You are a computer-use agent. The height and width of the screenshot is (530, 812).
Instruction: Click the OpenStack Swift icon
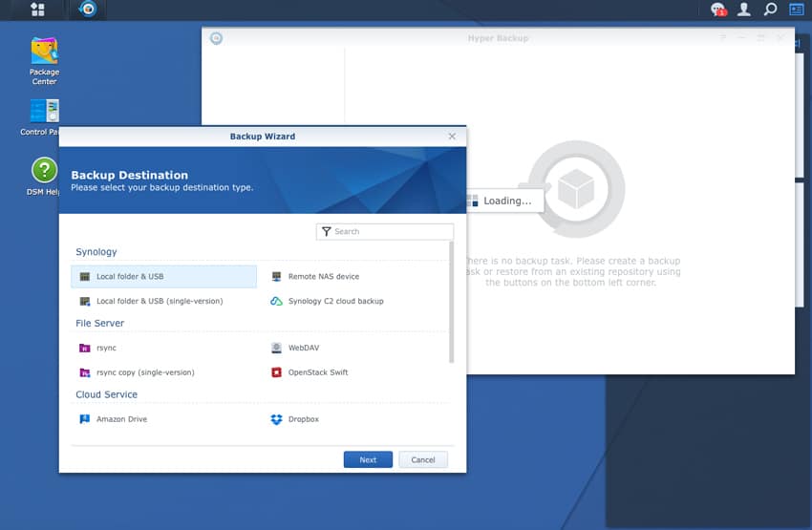pyautogui.click(x=276, y=372)
